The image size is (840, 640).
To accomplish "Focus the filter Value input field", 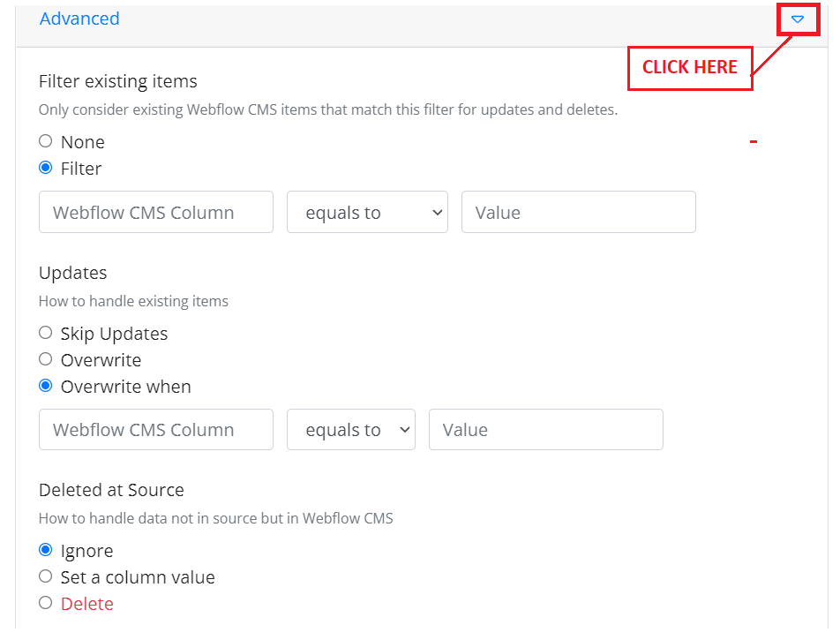I will point(579,212).
